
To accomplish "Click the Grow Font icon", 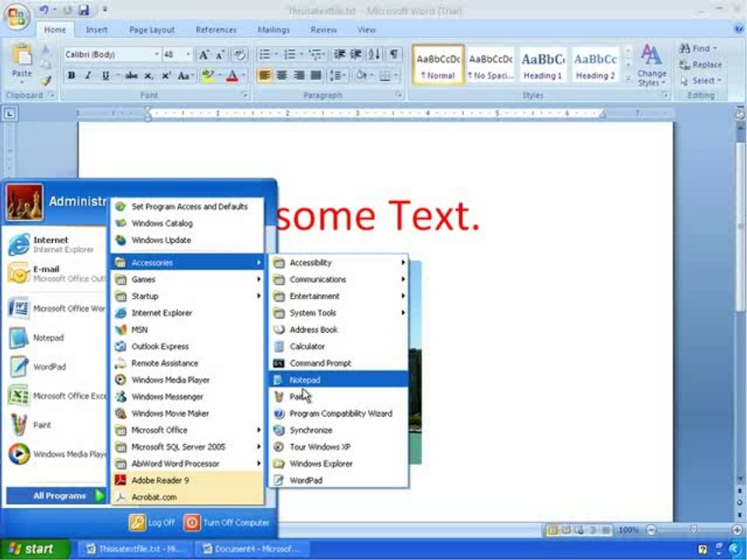I will coord(203,54).
